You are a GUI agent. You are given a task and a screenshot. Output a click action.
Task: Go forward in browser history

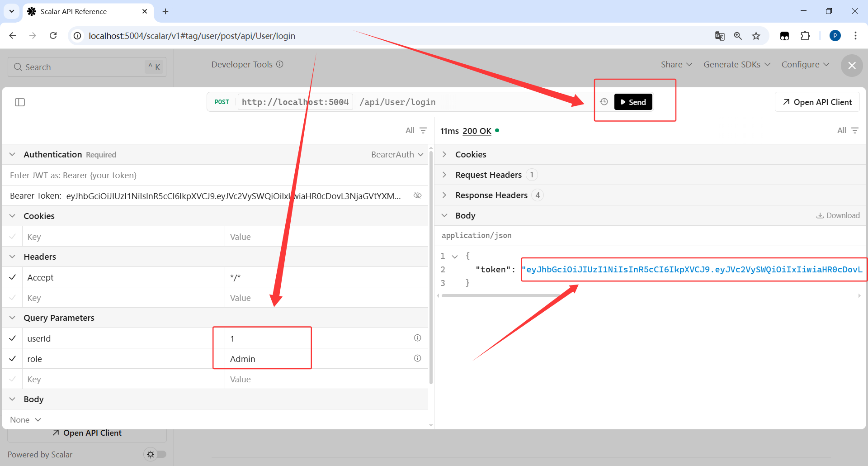[33, 36]
